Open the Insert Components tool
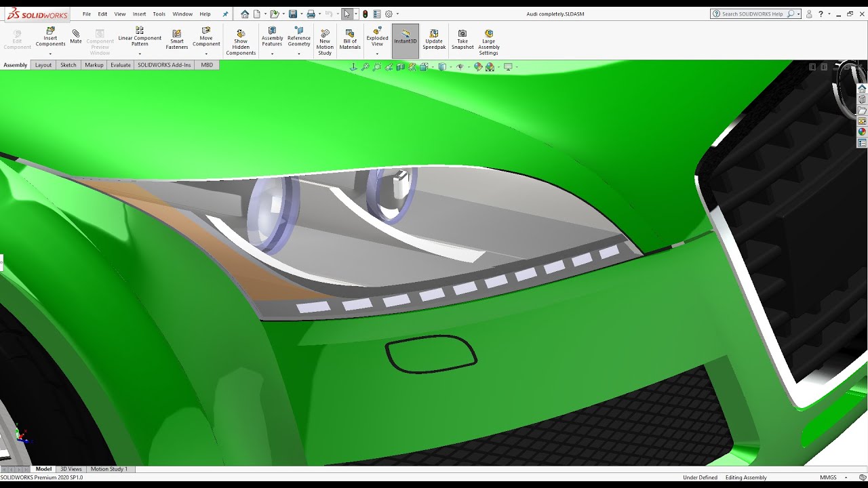The height and width of the screenshot is (488, 868). (50, 37)
